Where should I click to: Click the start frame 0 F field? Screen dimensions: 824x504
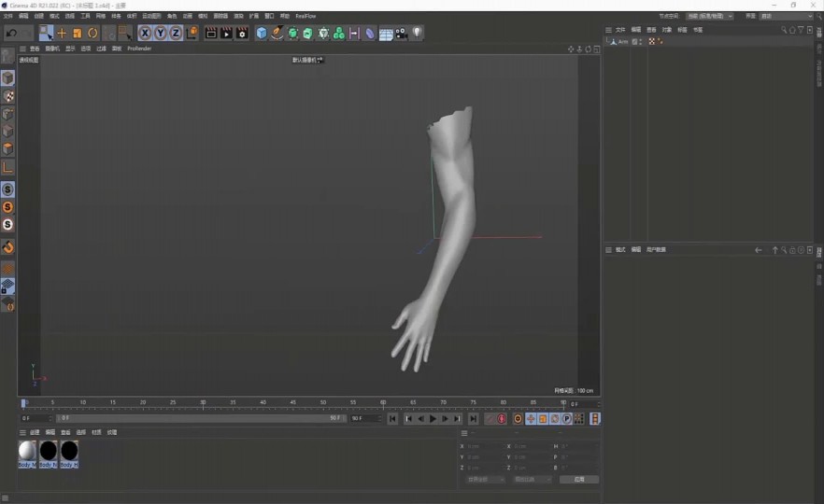(36, 418)
